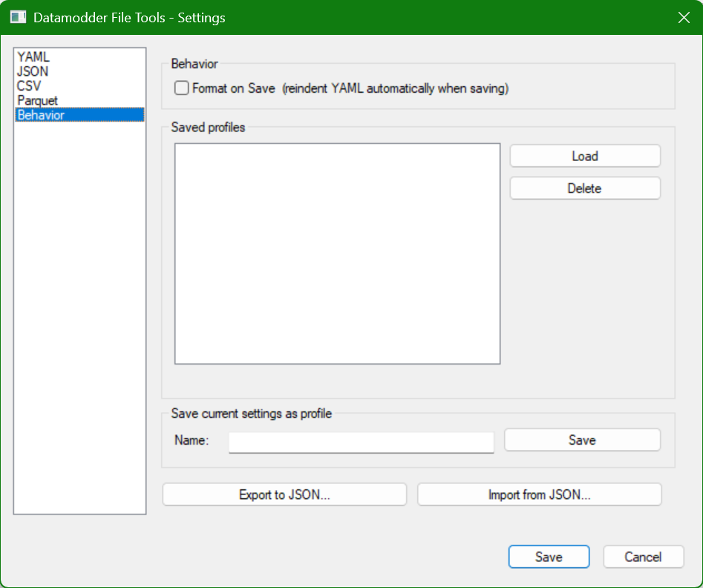
Task: Confirm dialog with the bottom Save button
Action: point(549,557)
